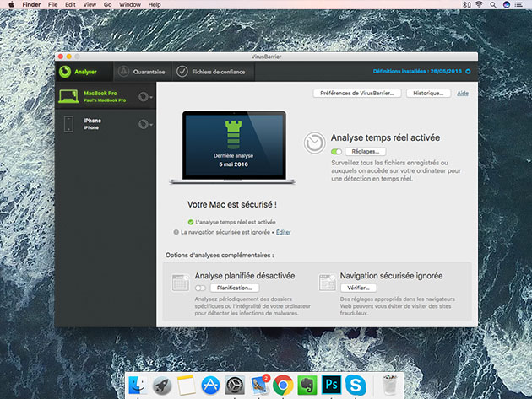
Task: Click the Aide link
Action: pos(463,94)
